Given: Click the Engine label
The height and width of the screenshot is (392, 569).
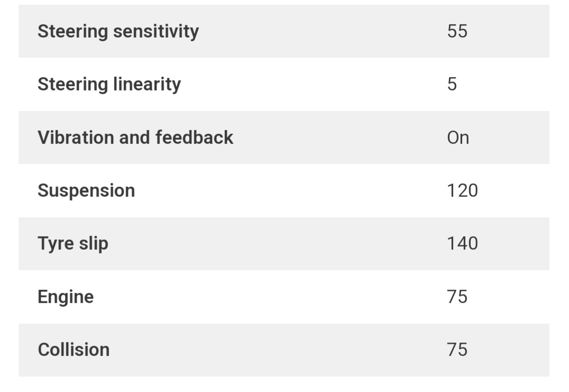Looking at the screenshot, I should (x=66, y=297).
